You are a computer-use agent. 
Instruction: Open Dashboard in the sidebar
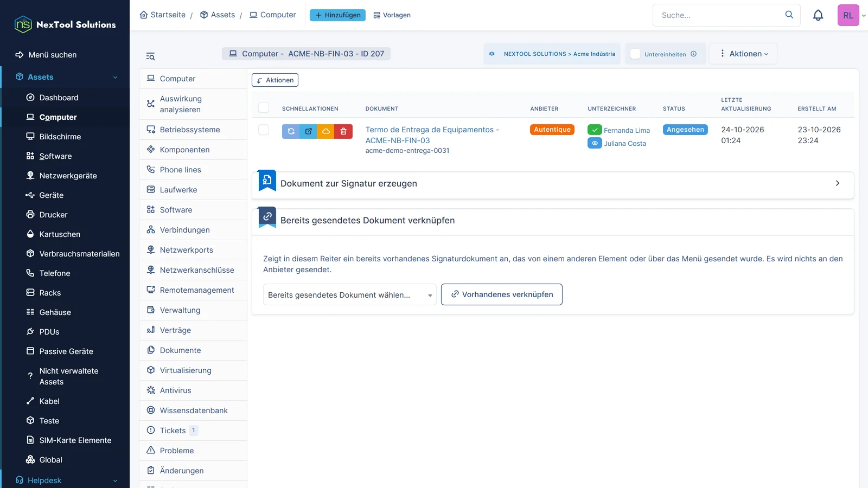click(x=59, y=98)
